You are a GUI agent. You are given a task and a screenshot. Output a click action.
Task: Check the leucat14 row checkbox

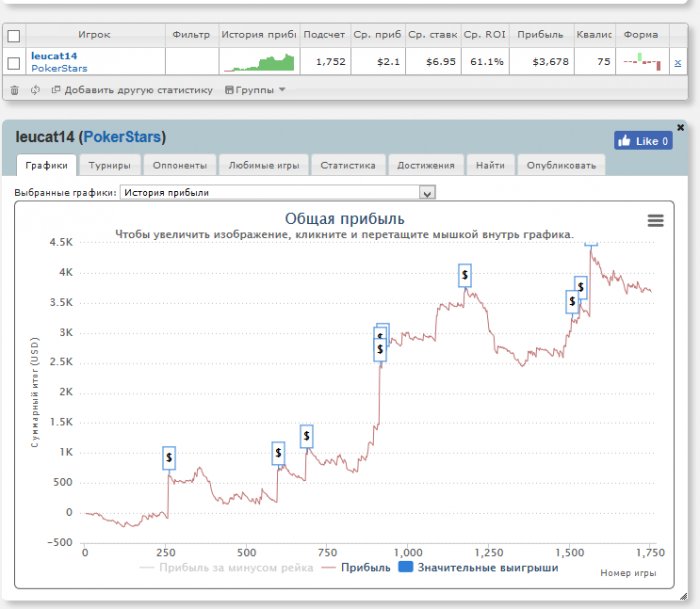coord(14,63)
